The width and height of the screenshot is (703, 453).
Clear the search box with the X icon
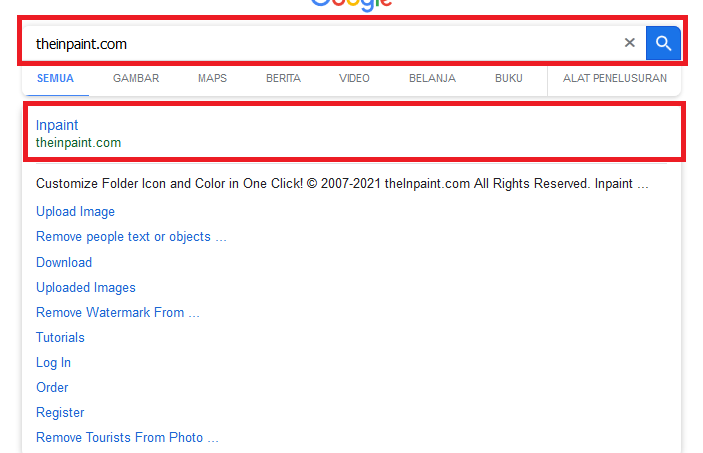coord(629,43)
